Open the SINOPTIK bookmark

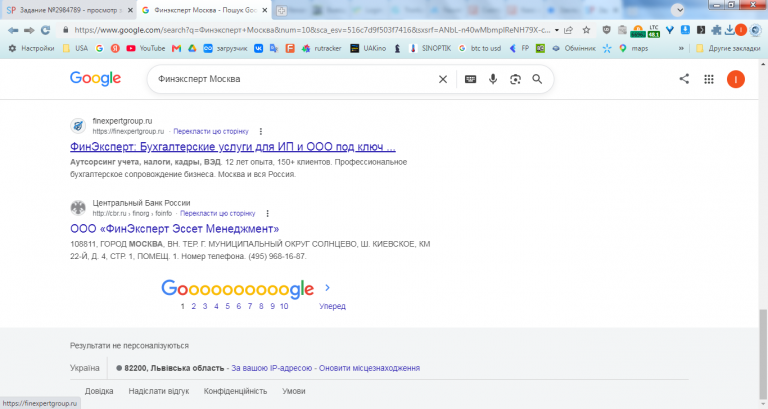point(430,48)
